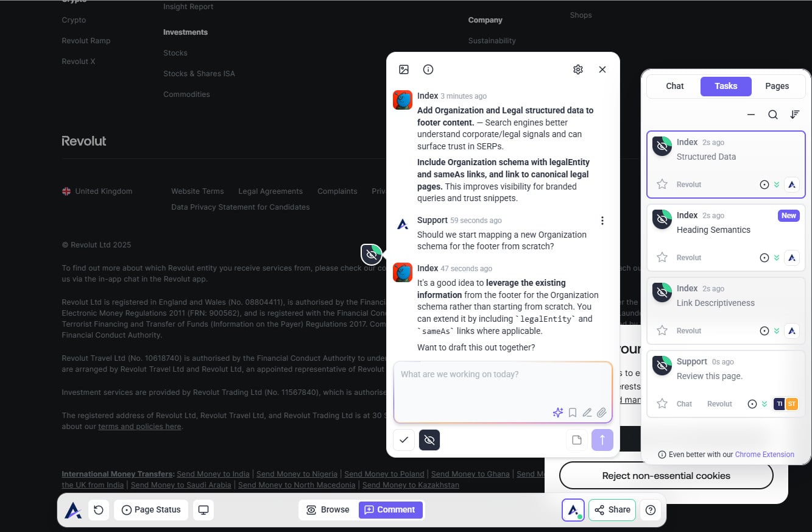
Task: Click the sort icon in Tasks panel
Action: 794,115
